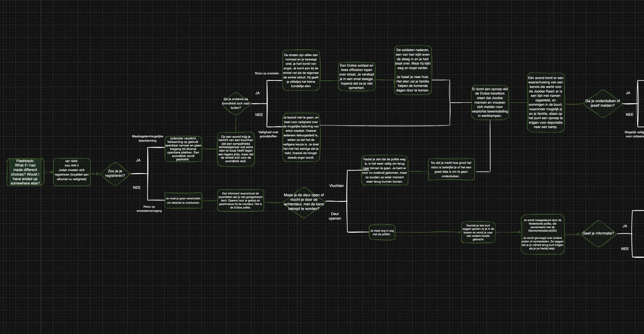Click the 'Maatregelen/mogelijke bescherming' label
The image size is (644, 334).
pos(147,139)
